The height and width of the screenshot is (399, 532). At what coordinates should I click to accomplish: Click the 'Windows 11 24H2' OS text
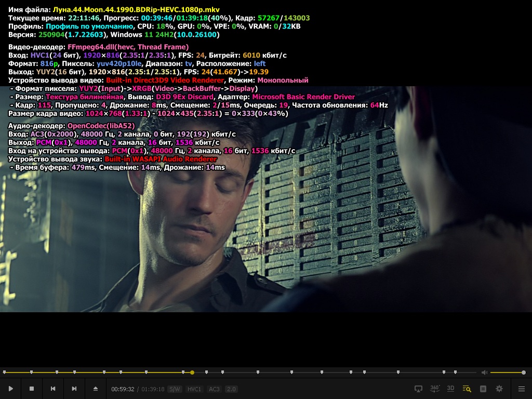click(142, 35)
